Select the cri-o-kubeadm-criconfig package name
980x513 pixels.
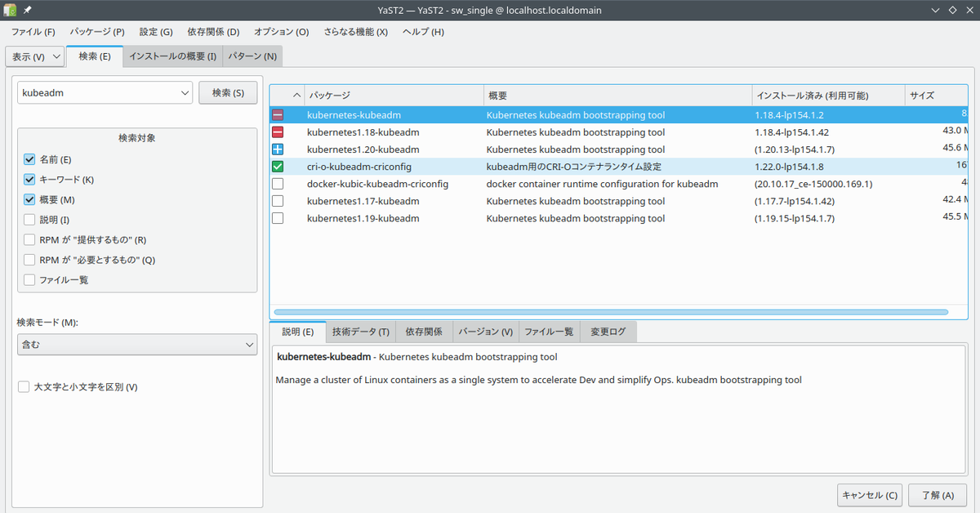tap(359, 167)
